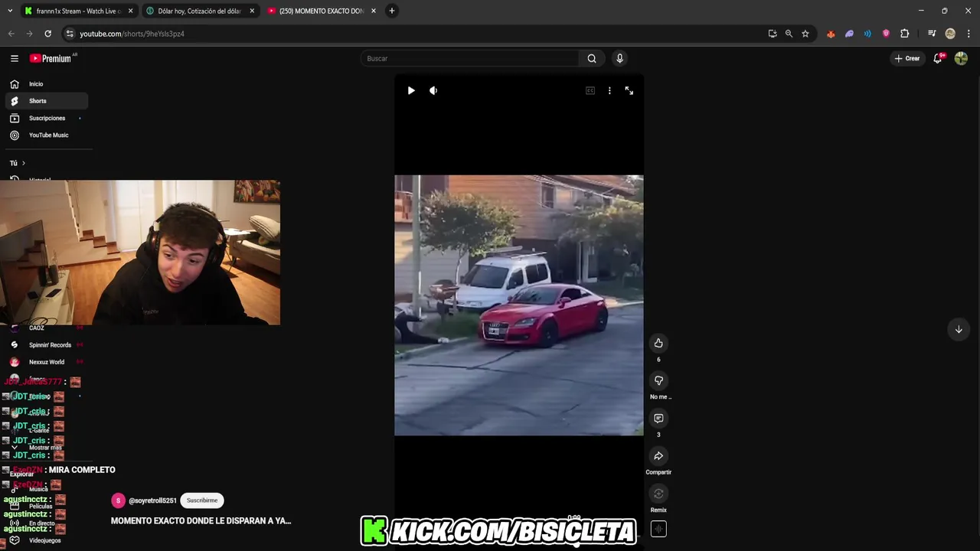Click the Buscar search field

pyautogui.click(x=470, y=58)
